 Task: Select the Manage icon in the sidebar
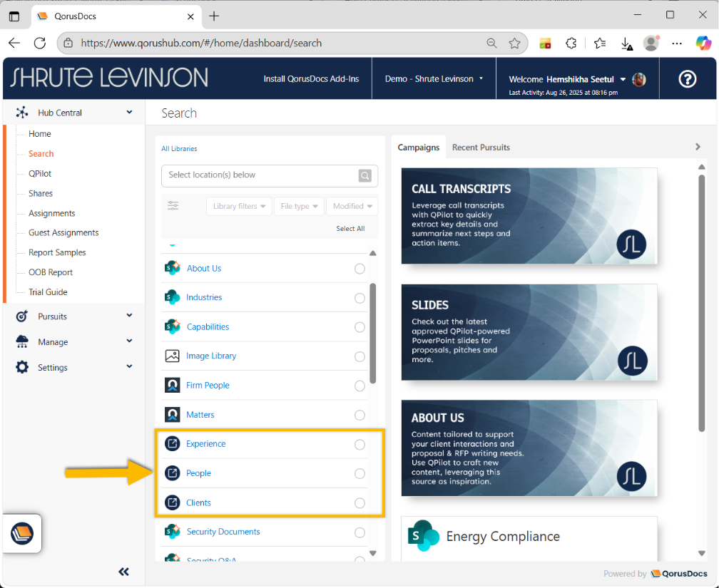[21, 341]
